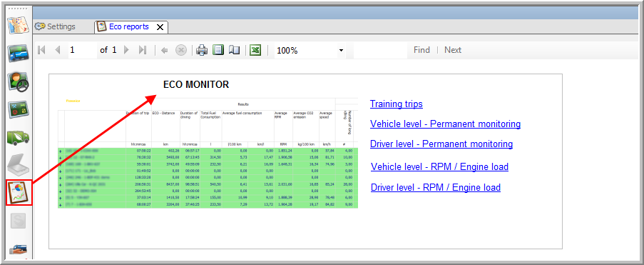Open the card payment sidebar icon at bottom

(x=18, y=250)
